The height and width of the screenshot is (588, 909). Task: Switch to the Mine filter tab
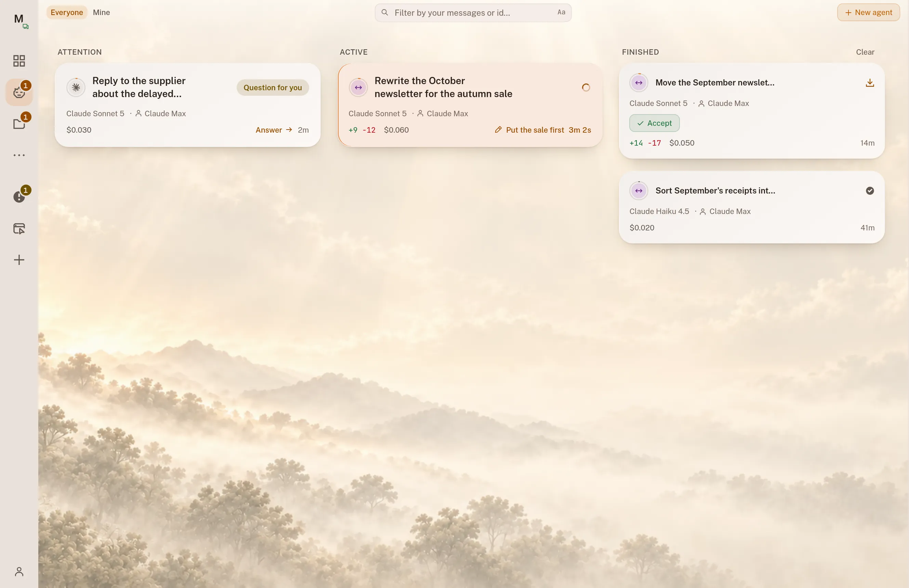click(101, 12)
